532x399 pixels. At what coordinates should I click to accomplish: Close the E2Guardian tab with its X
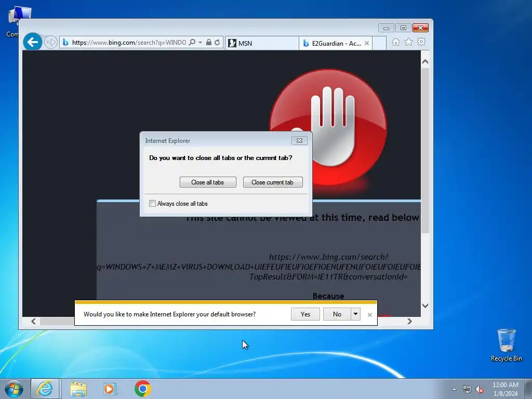coord(367,43)
